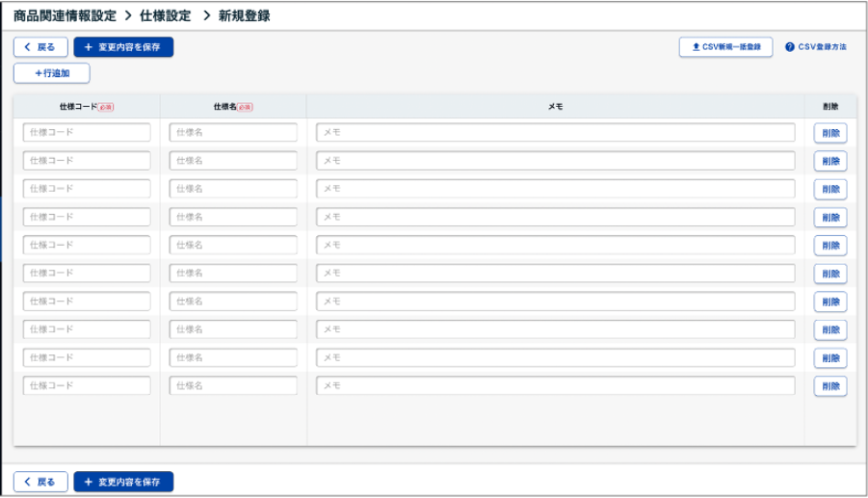Open 商品関連情報設定 in the breadcrumb
Image resolution: width=868 pixels, height=498 pixels.
65,15
